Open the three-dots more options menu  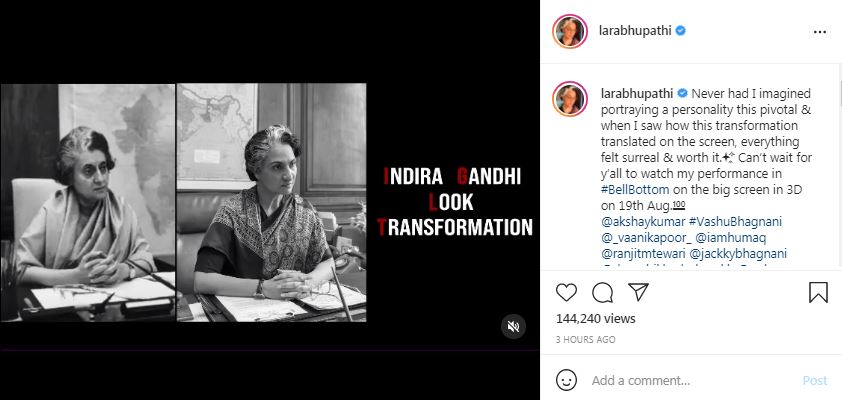819,32
